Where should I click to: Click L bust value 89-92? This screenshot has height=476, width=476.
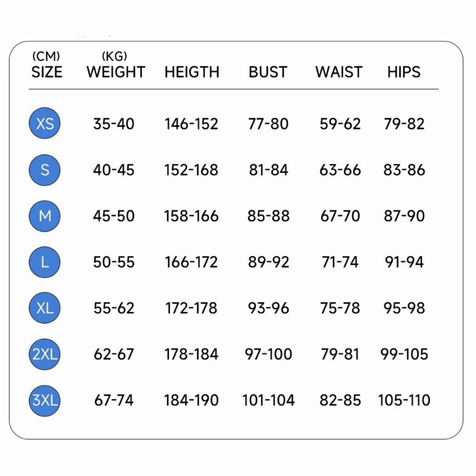click(x=268, y=262)
